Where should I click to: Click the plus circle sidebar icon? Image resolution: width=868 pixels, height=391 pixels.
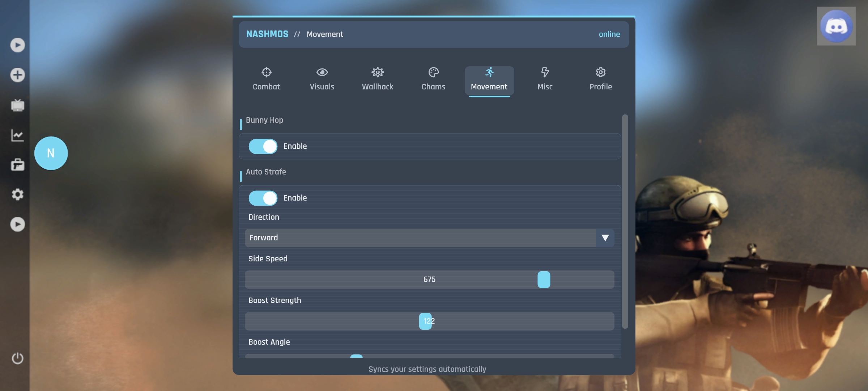coord(17,75)
